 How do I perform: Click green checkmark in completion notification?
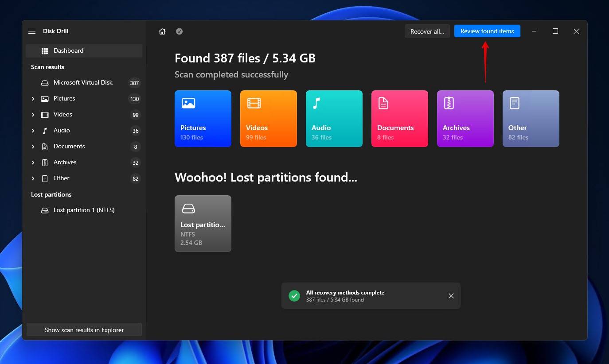tap(294, 296)
